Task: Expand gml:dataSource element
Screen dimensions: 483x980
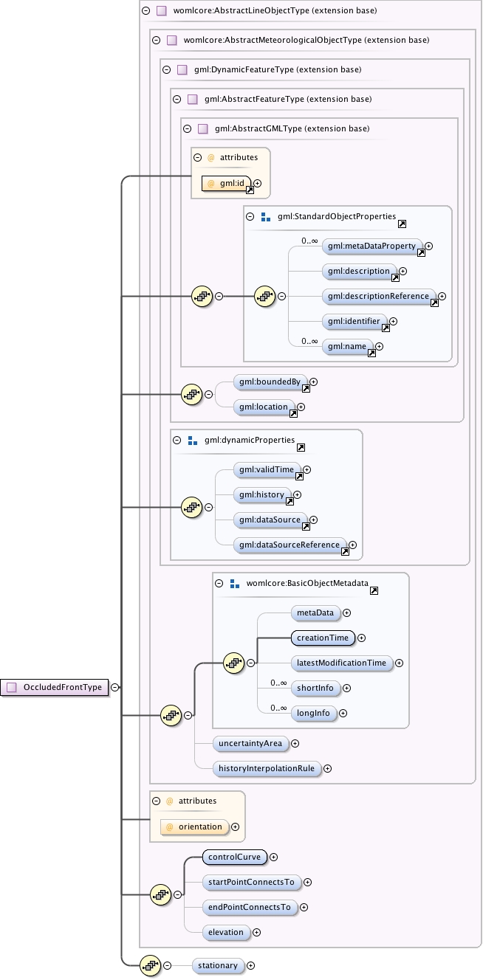Action: 313,520
